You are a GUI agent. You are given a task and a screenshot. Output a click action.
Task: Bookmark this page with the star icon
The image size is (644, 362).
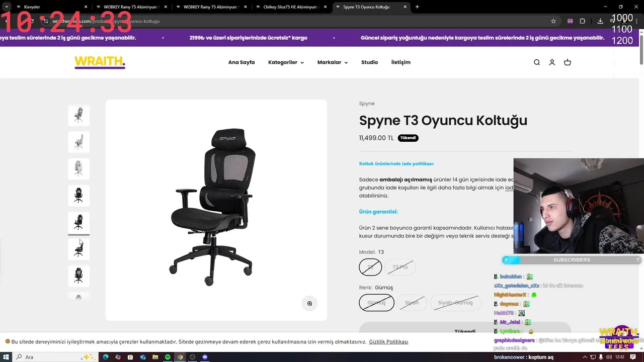pos(553,21)
